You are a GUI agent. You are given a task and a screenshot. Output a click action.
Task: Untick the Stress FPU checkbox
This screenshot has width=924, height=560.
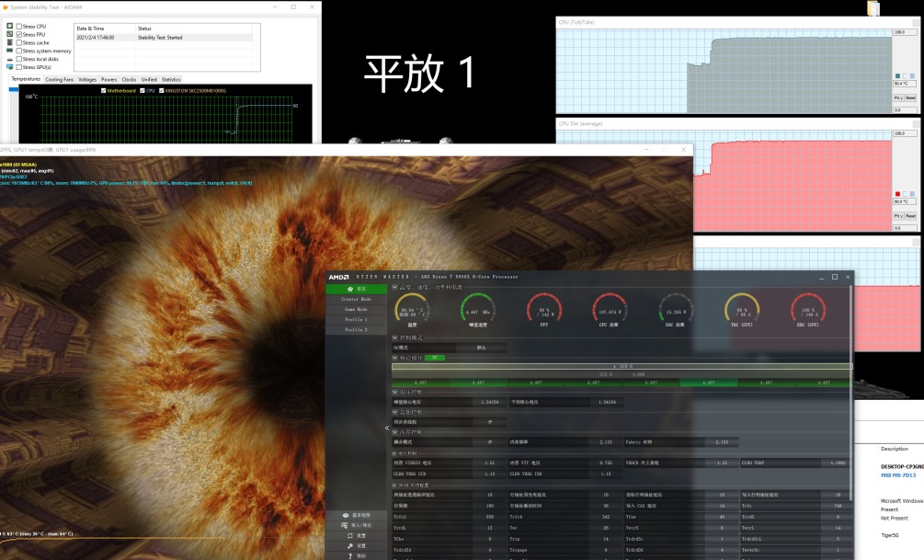pyautogui.click(x=19, y=35)
